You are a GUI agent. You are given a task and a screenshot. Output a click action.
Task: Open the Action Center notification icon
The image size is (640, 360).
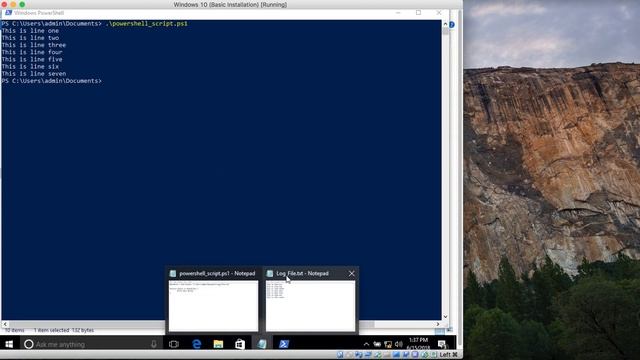coord(442,344)
